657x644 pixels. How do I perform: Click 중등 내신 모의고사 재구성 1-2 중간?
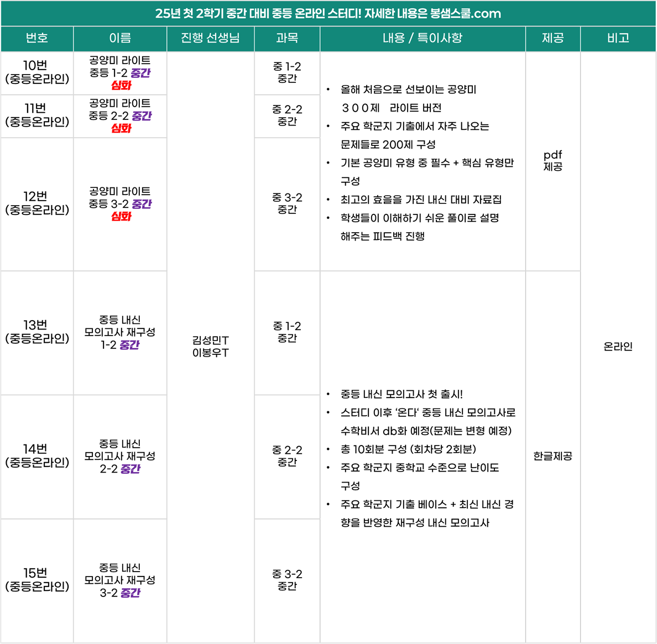click(x=120, y=332)
